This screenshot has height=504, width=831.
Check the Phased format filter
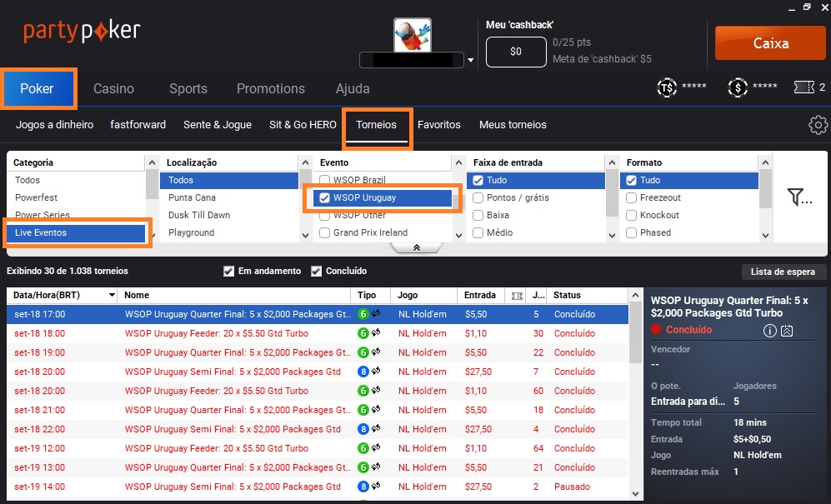click(x=631, y=232)
